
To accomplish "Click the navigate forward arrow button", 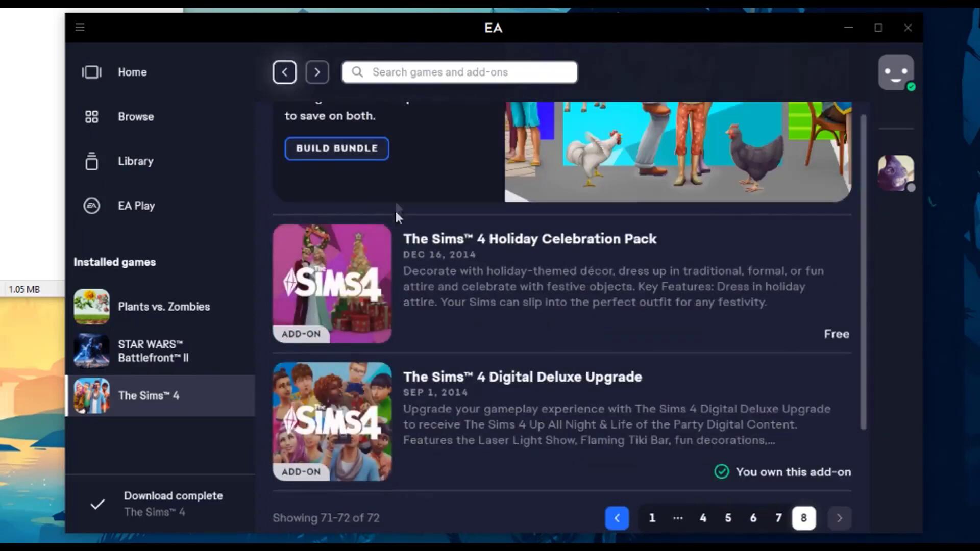I will click(317, 72).
